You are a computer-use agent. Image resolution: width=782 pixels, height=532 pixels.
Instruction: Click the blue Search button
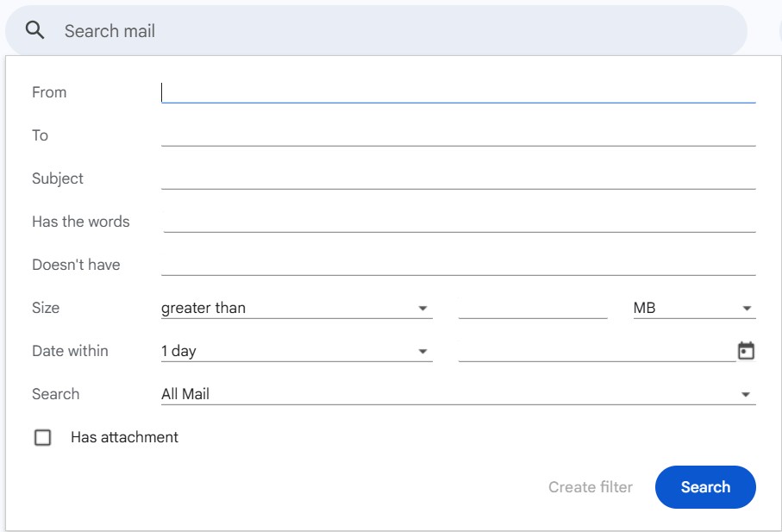coord(705,487)
